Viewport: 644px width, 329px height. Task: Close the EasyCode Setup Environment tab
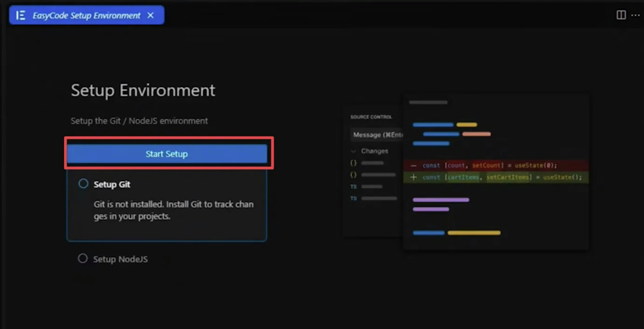(x=151, y=15)
